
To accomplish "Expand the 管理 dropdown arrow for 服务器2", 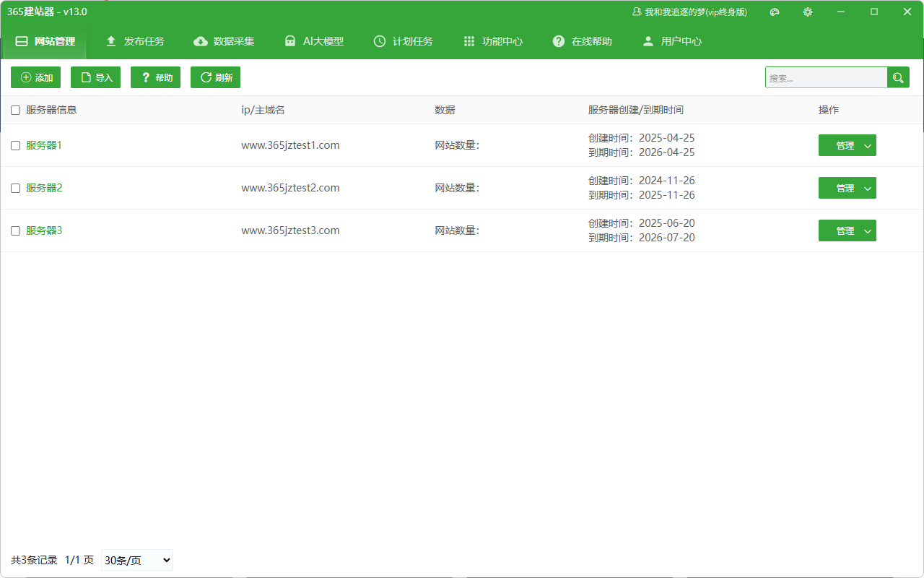I will point(868,188).
